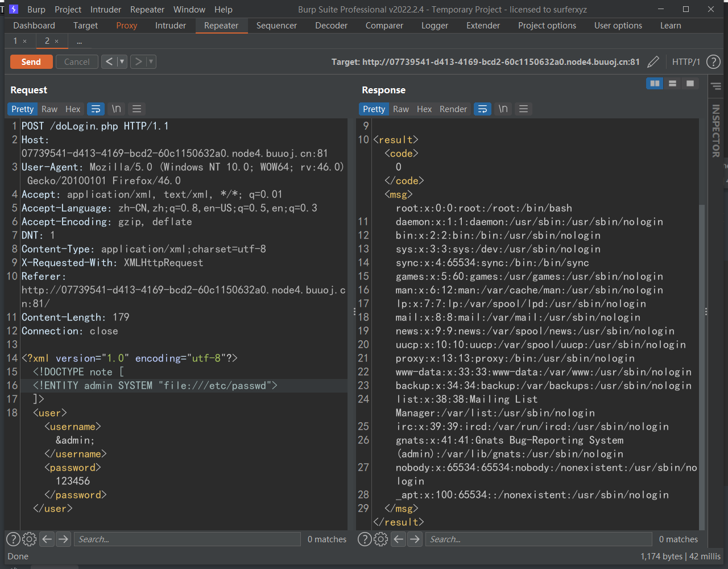The height and width of the screenshot is (569, 728).
Task: Open history dropdown next to back arrow
Action: tap(122, 62)
